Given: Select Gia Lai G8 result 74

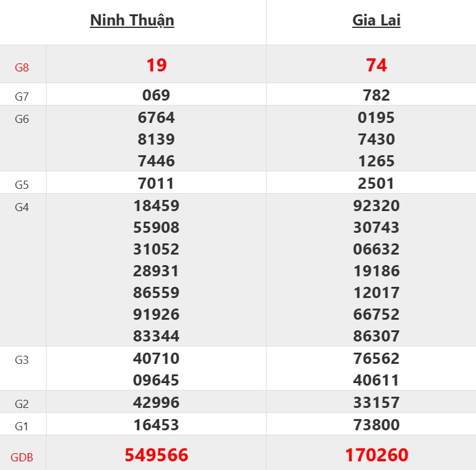Looking at the screenshot, I should pos(377,65).
